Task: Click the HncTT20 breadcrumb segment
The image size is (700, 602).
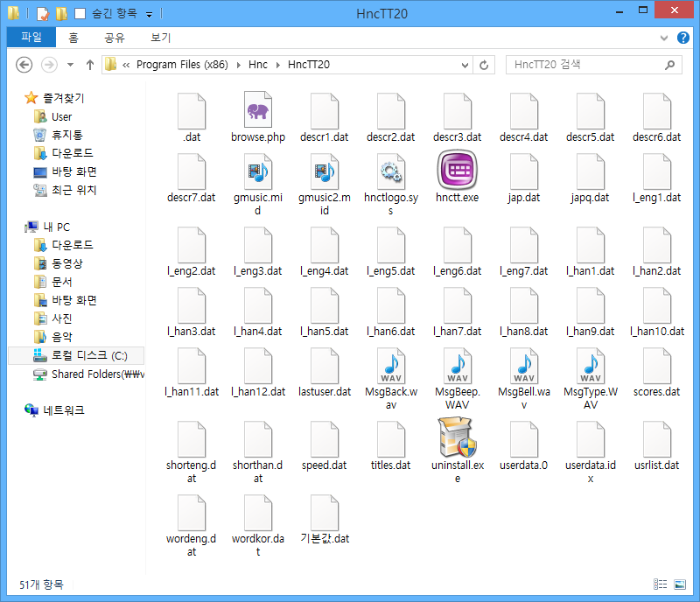Action: pyautogui.click(x=309, y=65)
